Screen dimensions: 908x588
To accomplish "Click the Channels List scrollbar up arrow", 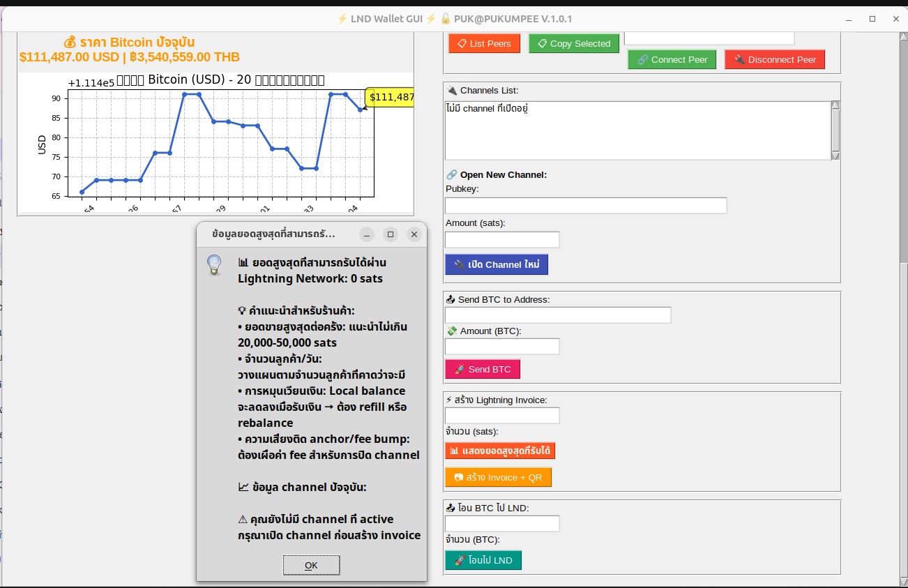I will click(835, 105).
